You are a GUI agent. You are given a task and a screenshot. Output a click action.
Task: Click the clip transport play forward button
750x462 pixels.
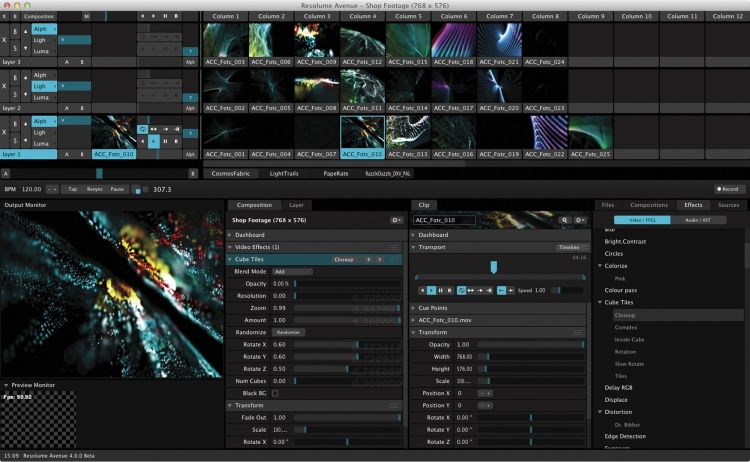coord(431,290)
